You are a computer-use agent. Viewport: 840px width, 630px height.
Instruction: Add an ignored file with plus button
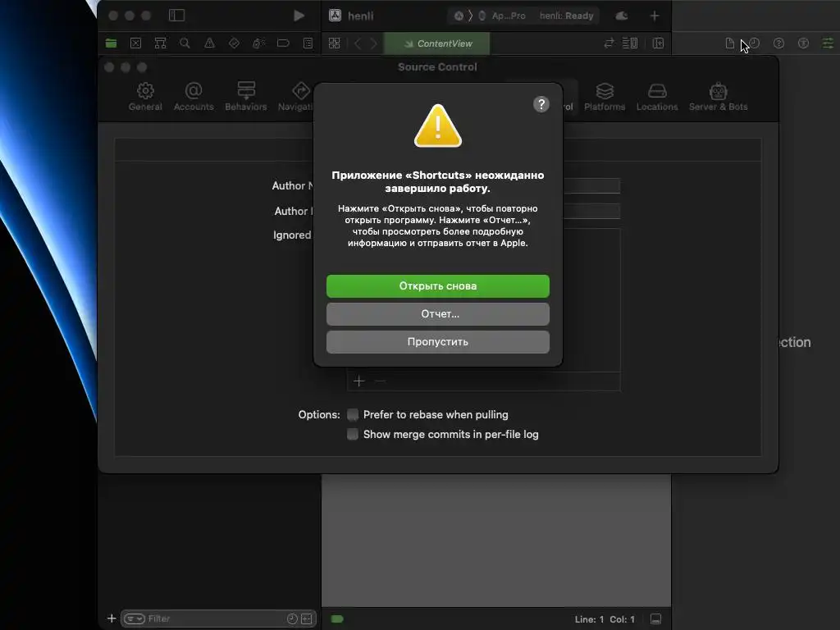point(359,381)
